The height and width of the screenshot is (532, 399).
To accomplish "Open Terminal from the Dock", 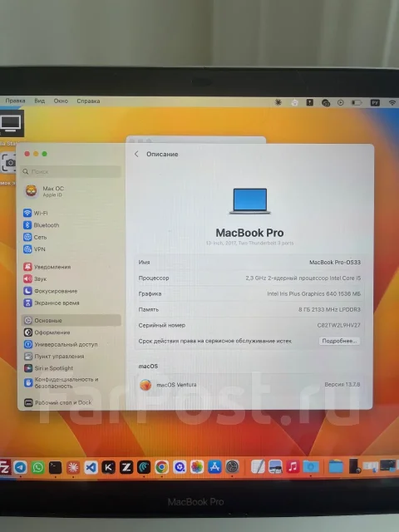I will 56,467.
